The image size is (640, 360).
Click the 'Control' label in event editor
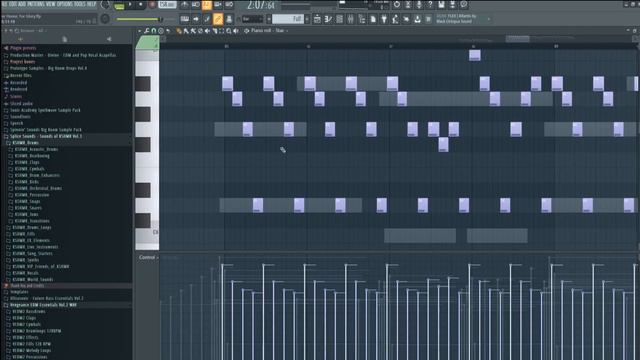[x=147, y=258]
